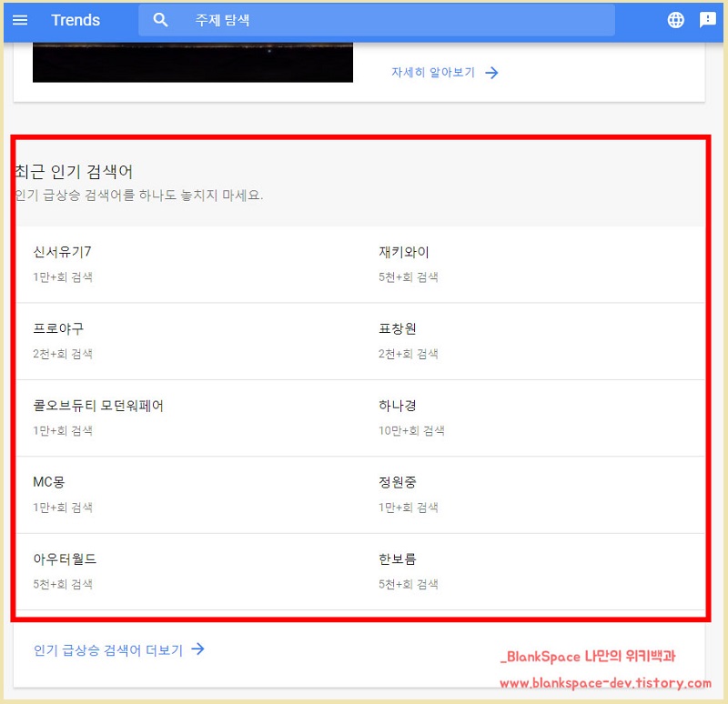The width and height of the screenshot is (728, 704).
Task: Select trending search 아우터월드
Action: pyautogui.click(x=65, y=558)
